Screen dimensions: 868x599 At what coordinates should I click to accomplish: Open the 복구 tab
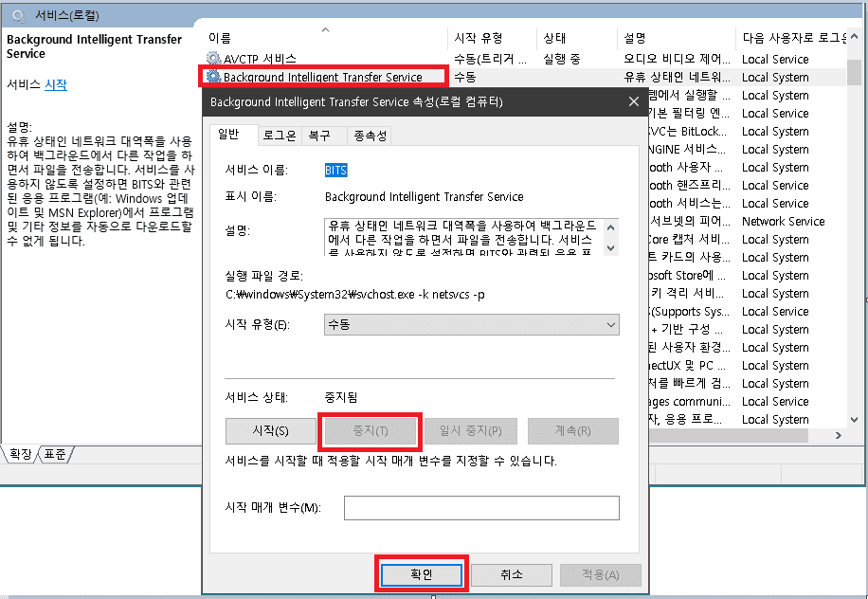point(319,136)
